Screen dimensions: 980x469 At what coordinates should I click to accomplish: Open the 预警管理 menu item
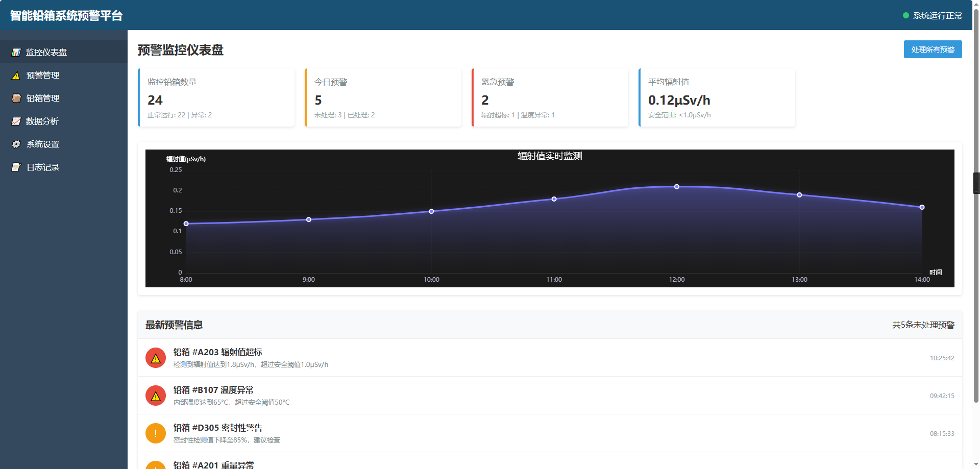click(43, 76)
